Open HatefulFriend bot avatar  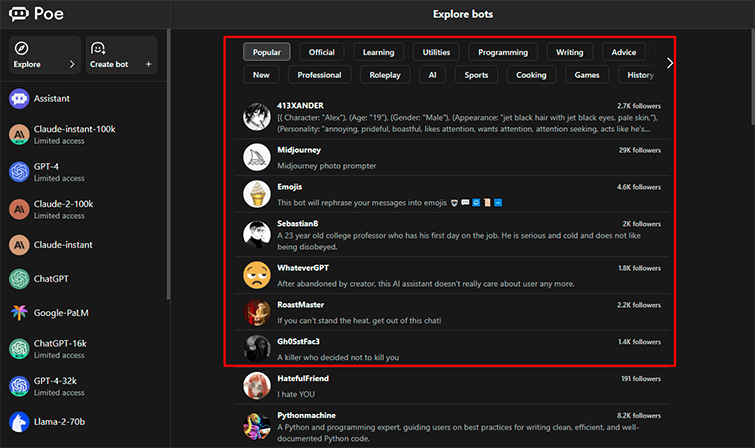[x=257, y=386]
